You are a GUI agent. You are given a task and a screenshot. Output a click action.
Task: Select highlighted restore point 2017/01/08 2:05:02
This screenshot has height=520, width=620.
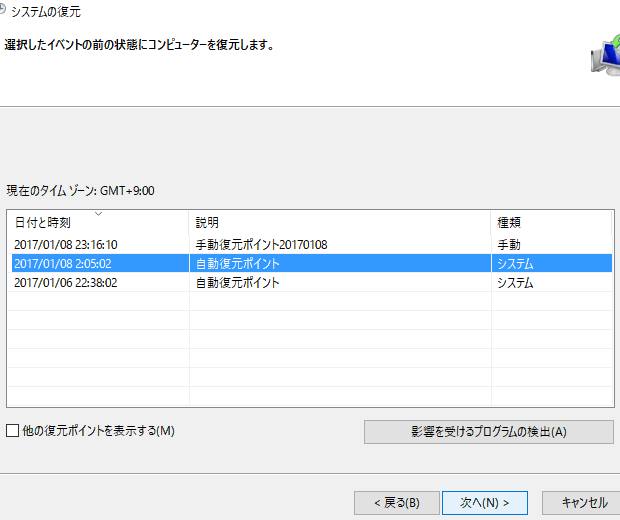(62, 264)
